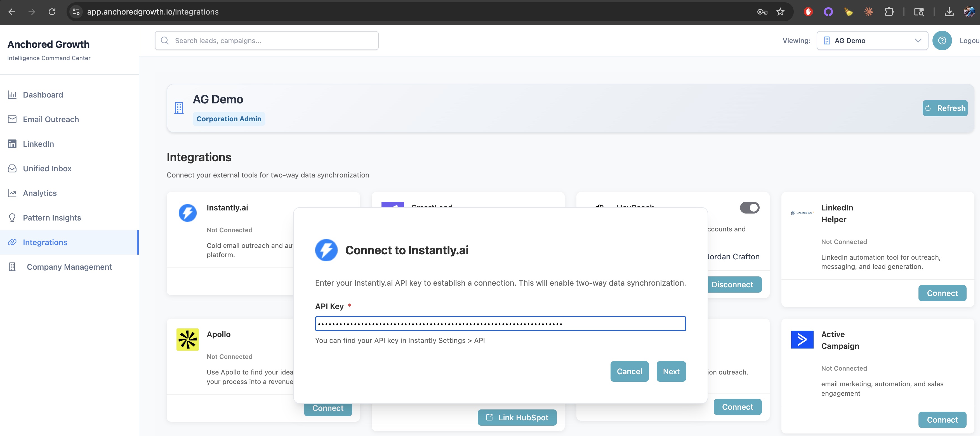The width and height of the screenshot is (980, 436).
Task: Click the Apollo Connect button
Action: [x=328, y=409]
